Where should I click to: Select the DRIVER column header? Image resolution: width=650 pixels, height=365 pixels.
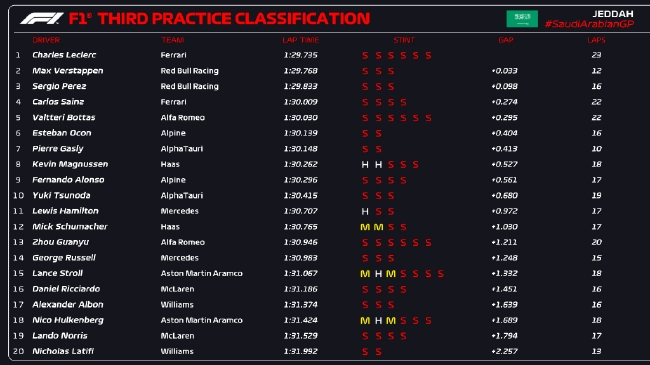pyautogui.click(x=46, y=40)
